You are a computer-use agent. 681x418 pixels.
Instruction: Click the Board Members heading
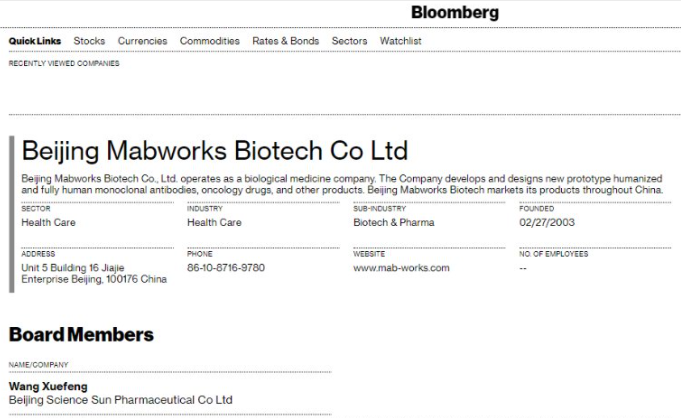[81, 335]
